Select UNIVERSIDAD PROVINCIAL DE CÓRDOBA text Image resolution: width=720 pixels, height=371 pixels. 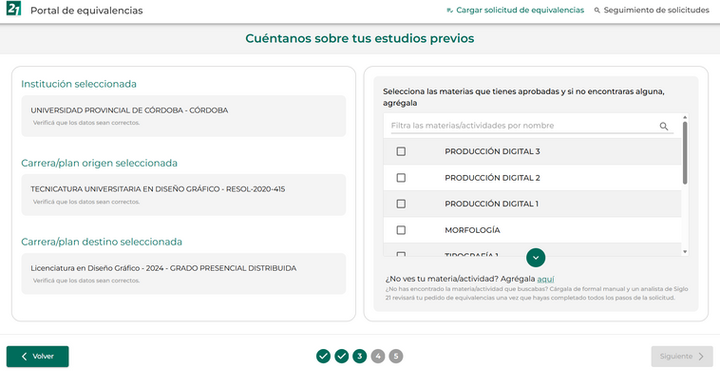coord(129,110)
